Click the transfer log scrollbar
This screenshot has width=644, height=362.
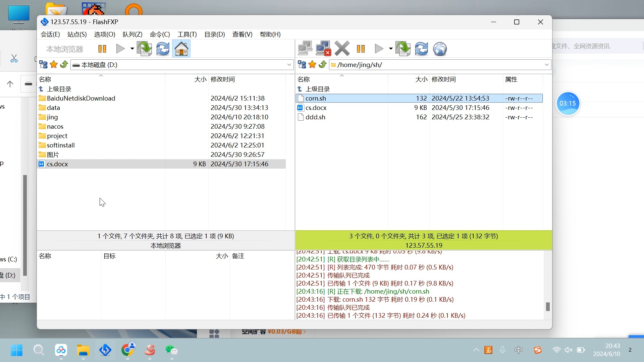548,306
